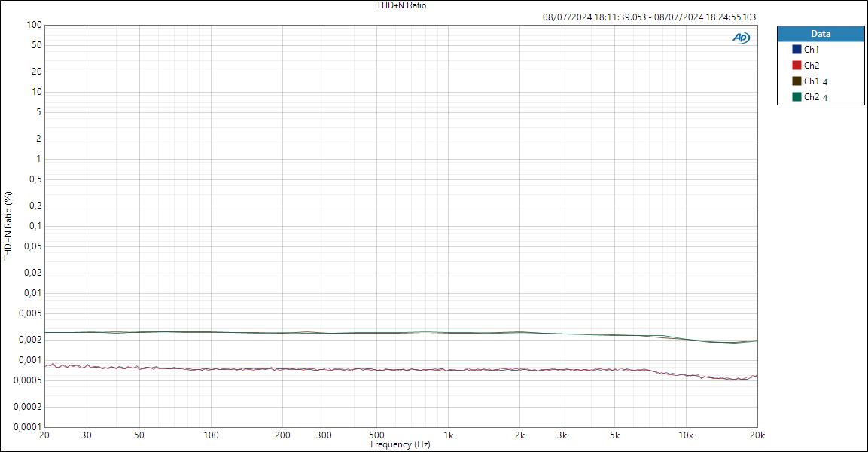Click the measurement timestamp text

(x=649, y=15)
